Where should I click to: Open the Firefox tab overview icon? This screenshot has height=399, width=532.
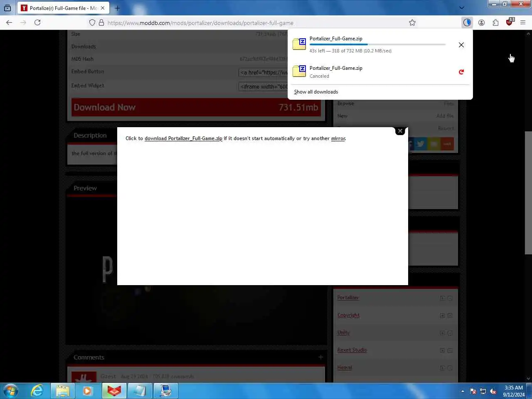click(x=7, y=8)
